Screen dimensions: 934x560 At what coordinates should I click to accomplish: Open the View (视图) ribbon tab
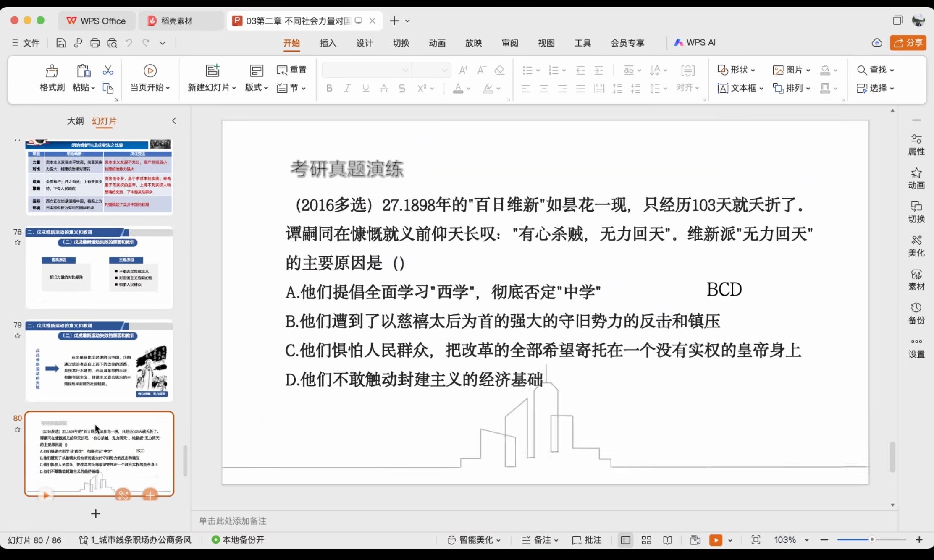[x=546, y=43]
